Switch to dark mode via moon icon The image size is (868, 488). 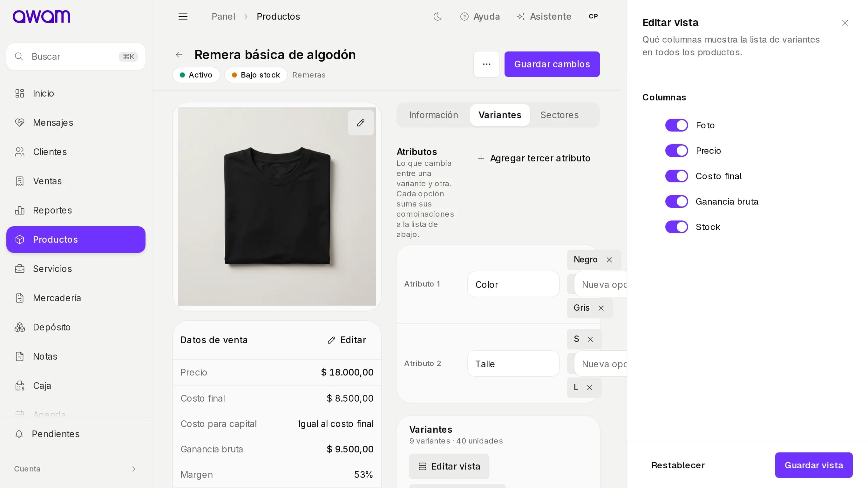437,17
